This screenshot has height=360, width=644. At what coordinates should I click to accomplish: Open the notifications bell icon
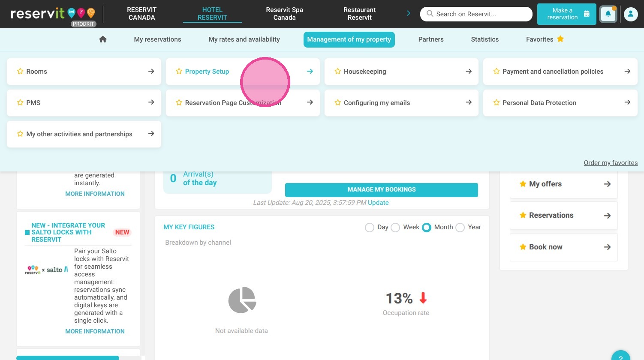pos(608,14)
